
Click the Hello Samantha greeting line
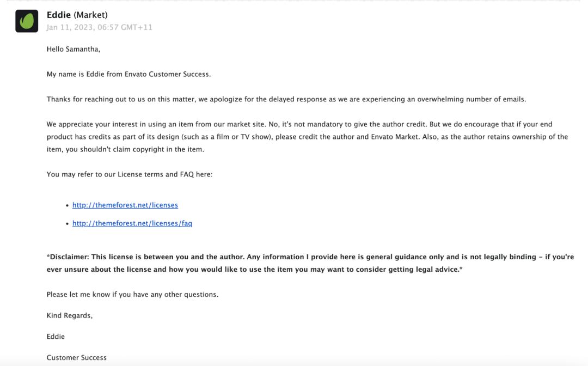click(73, 49)
